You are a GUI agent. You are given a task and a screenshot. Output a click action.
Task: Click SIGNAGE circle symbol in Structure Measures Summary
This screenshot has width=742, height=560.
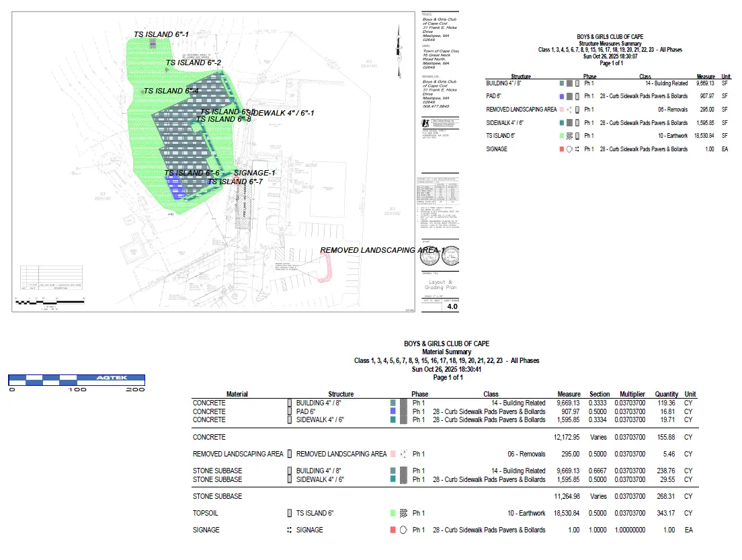pos(569,149)
